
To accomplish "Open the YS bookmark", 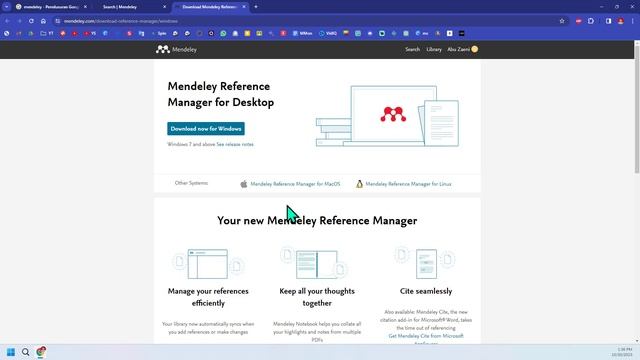I will click(90, 33).
